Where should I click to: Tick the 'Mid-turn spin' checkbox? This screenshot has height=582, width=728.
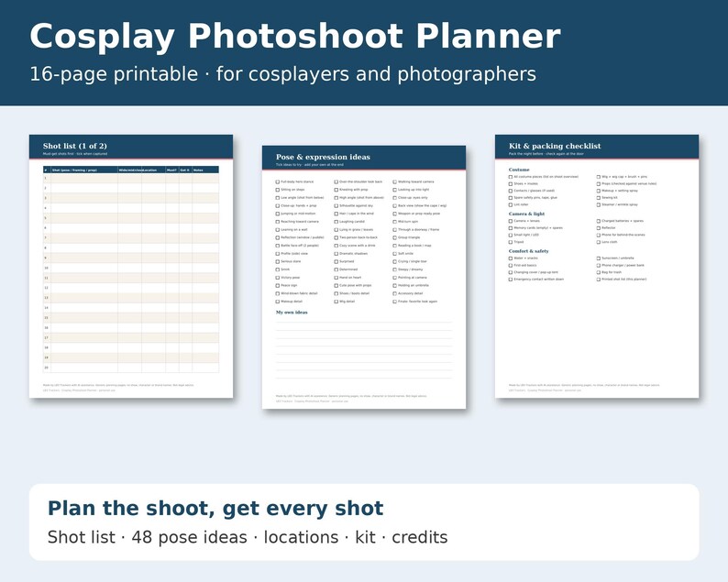[x=394, y=222]
